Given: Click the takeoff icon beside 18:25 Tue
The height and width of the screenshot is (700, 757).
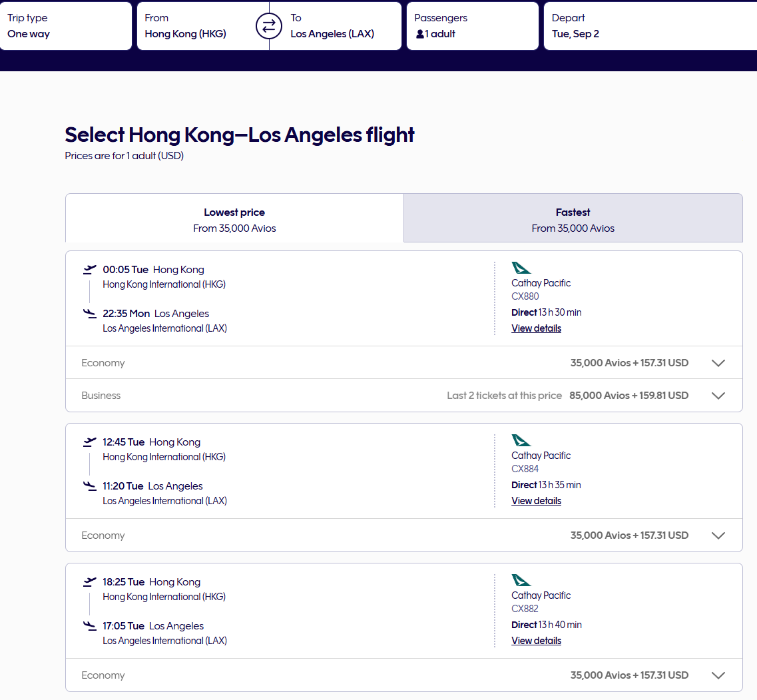Looking at the screenshot, I should coord(89,581).
